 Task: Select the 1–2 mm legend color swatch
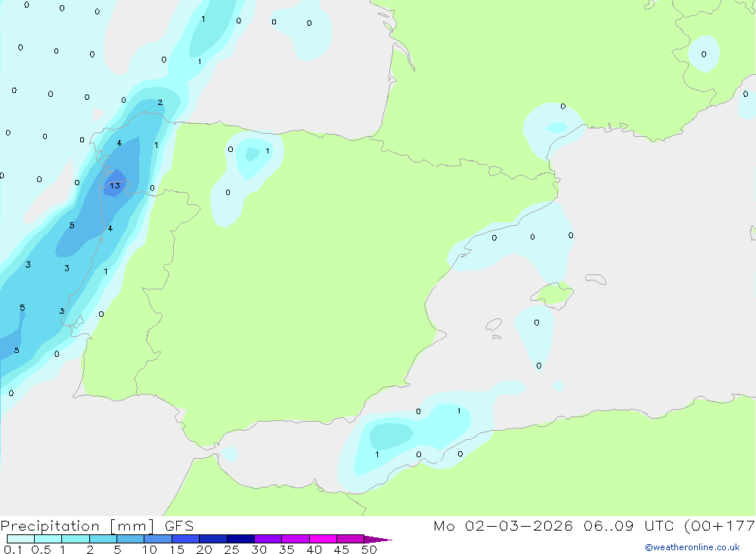coord(76,539)
